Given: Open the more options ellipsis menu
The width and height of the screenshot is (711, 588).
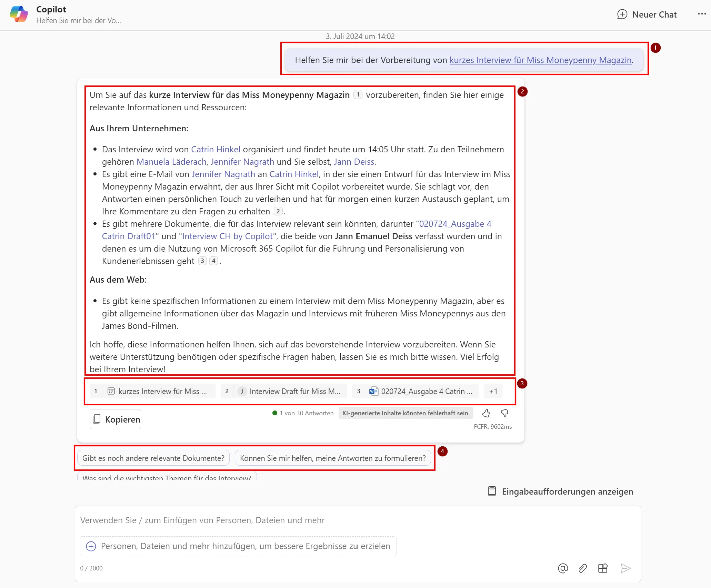Looking at the screenshot, I should click(702, 14).
